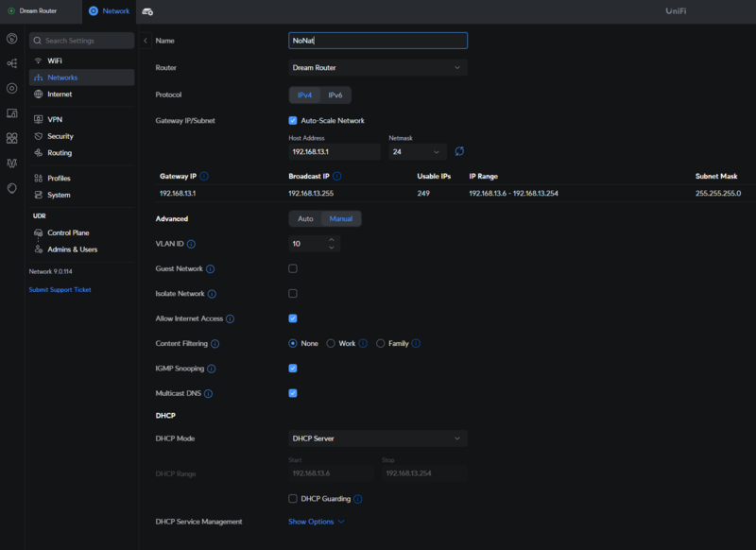Uncheck Auto-Scale Network
The image size is (756, 550).
293,121
